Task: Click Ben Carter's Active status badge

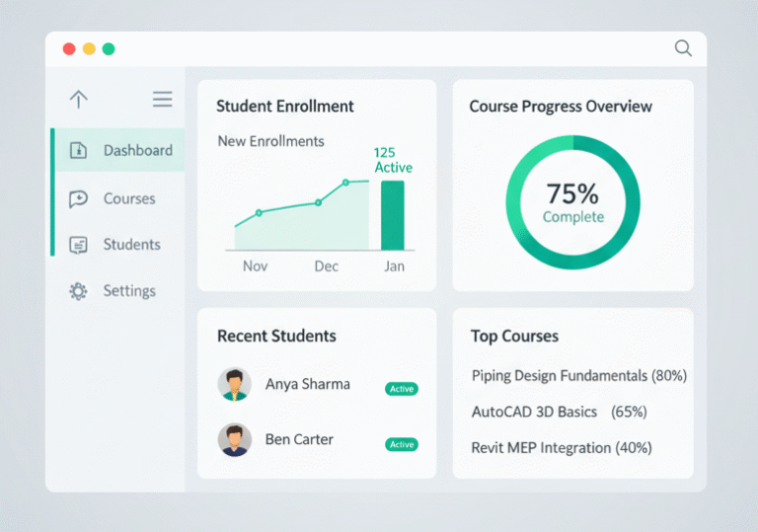Action: 402,444
